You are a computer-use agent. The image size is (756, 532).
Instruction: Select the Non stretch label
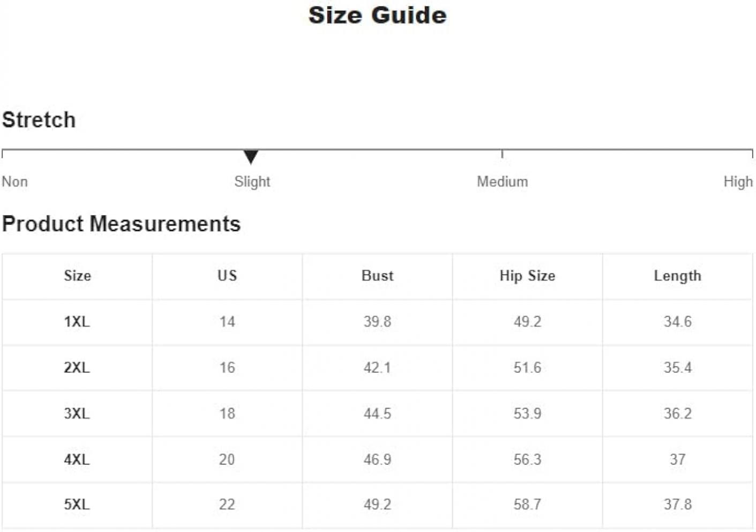(15, 182)
